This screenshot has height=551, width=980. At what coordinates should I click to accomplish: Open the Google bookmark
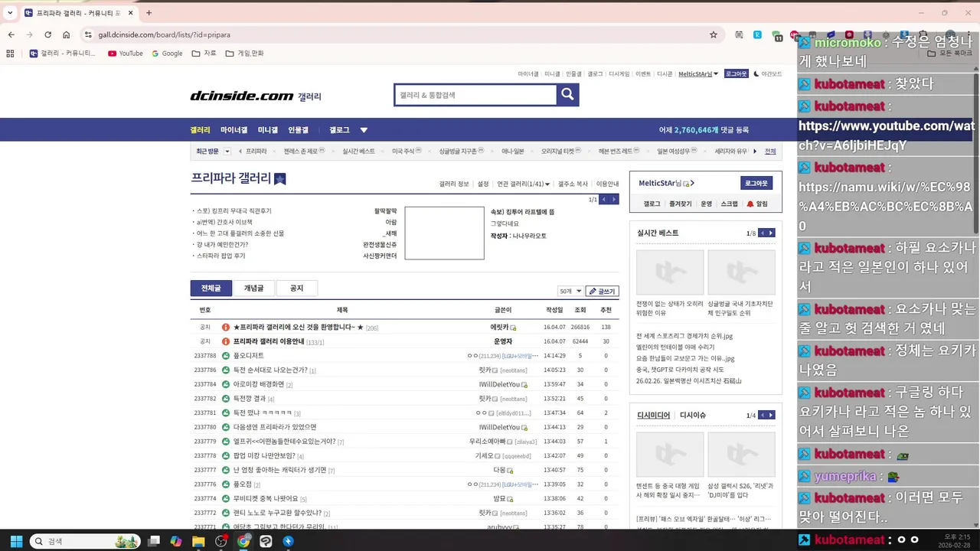point(167,54)
